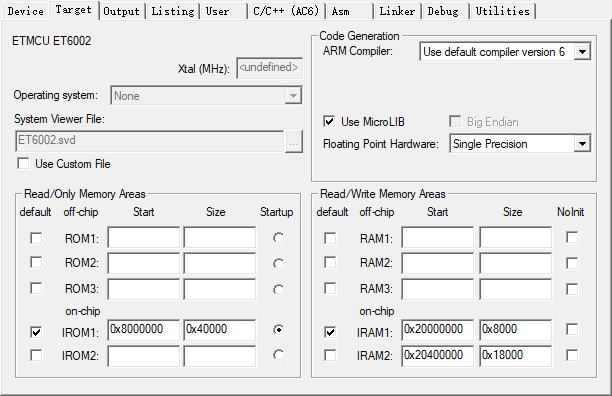Enable NoInit for IRAM2
Screen dimensions: 612x396
tap(572, 355)
